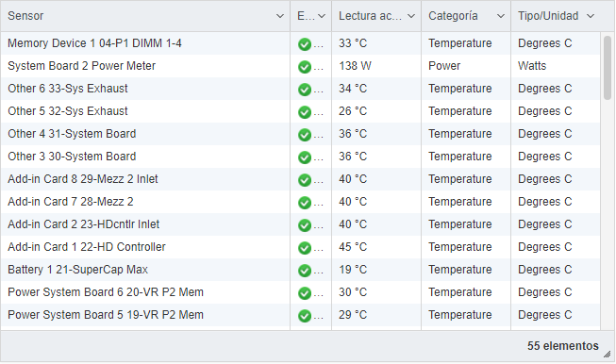Image resolution: width=616 pixels, height=364 pixels.
Task: Sort by the Sensor column header
Action: pyautogui.click(x=25, y=16)
